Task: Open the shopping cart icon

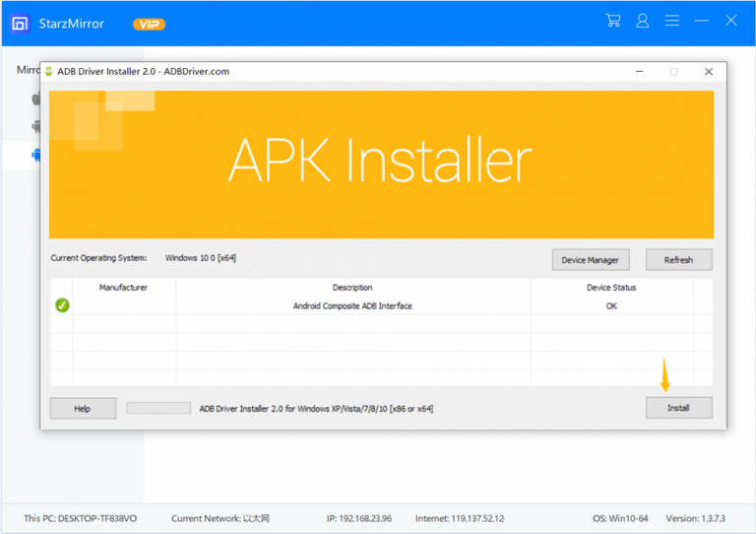Action: 612,21
